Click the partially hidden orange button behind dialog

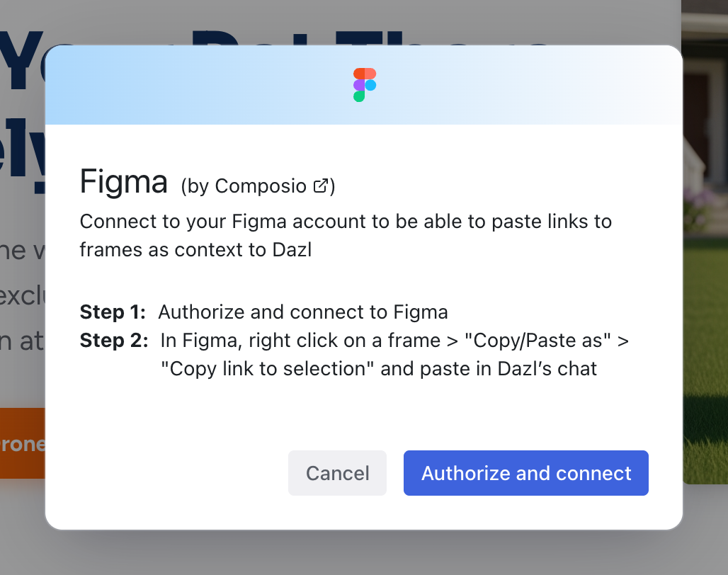(22, 443)
